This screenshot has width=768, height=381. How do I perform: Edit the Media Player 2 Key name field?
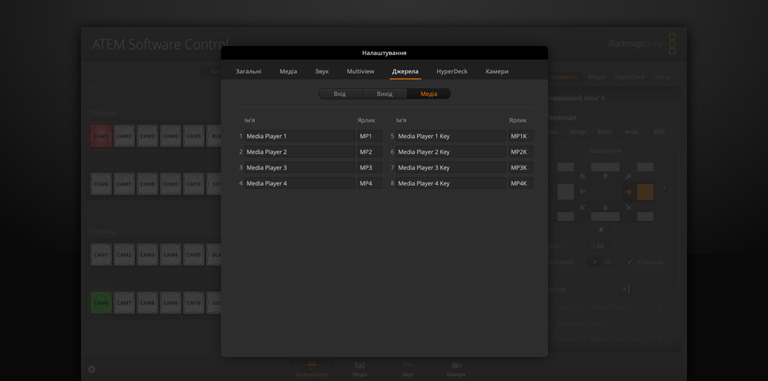tap(451, 152)
